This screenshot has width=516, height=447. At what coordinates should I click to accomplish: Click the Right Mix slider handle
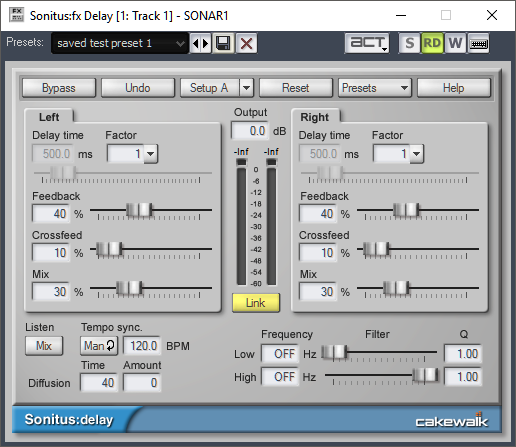click(396, 288)
